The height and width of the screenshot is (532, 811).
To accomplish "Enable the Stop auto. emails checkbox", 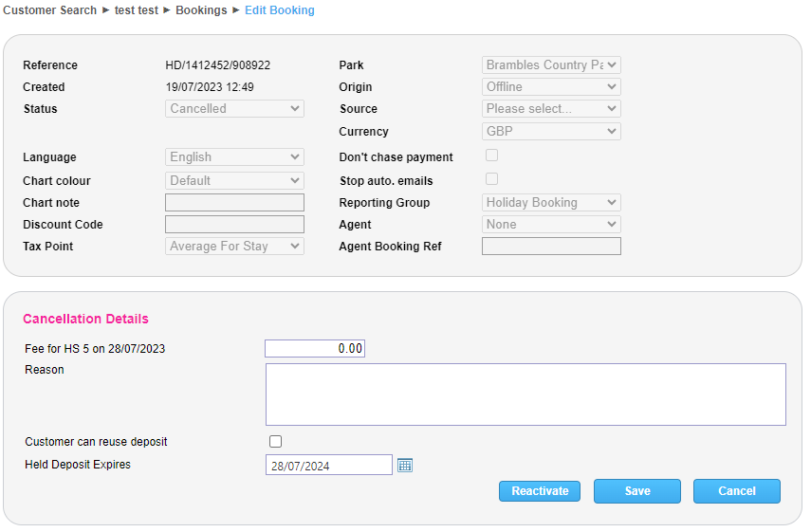I will 491,178.
